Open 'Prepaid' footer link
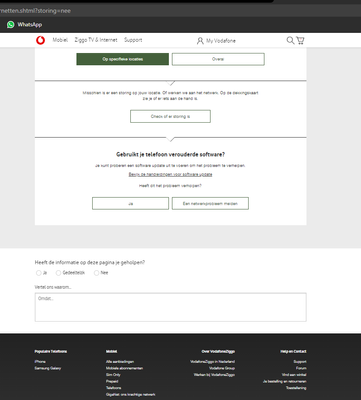Viewport: 361px width, 400px height. [x=112, y=381]
